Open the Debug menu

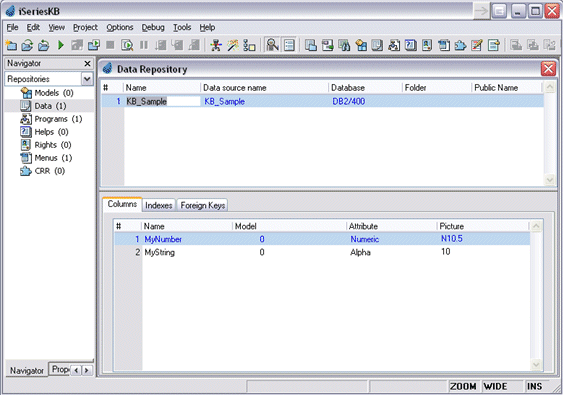pos(153,27)
